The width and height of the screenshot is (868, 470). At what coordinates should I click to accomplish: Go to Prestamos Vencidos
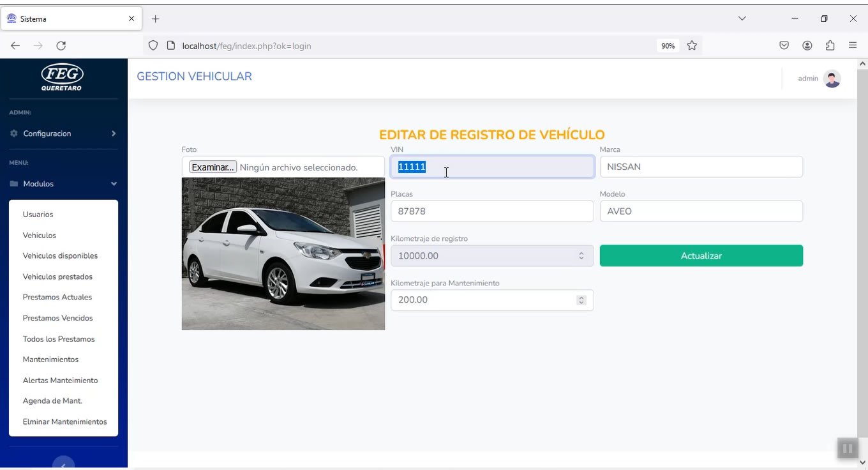[57, 318]
